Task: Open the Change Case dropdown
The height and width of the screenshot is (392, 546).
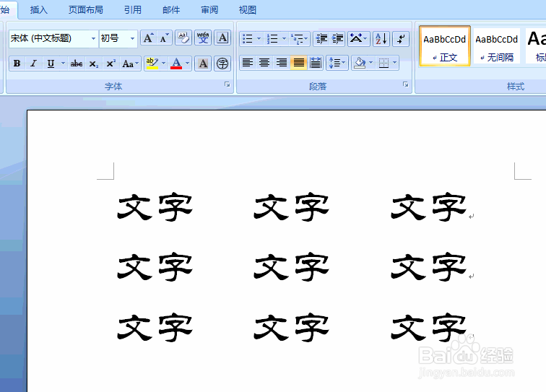Action: [130, 64]
